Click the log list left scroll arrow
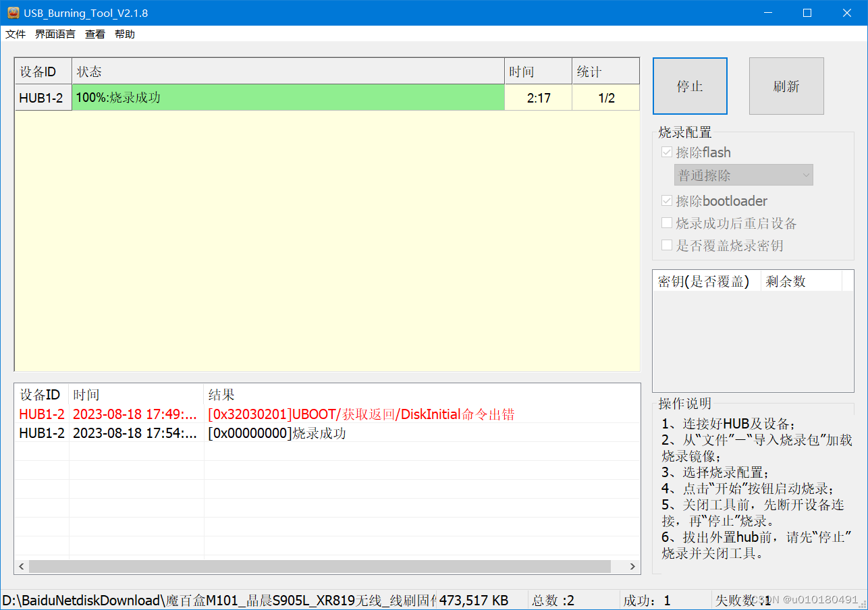This screenshot has width=868, height=610. [22, 567]
